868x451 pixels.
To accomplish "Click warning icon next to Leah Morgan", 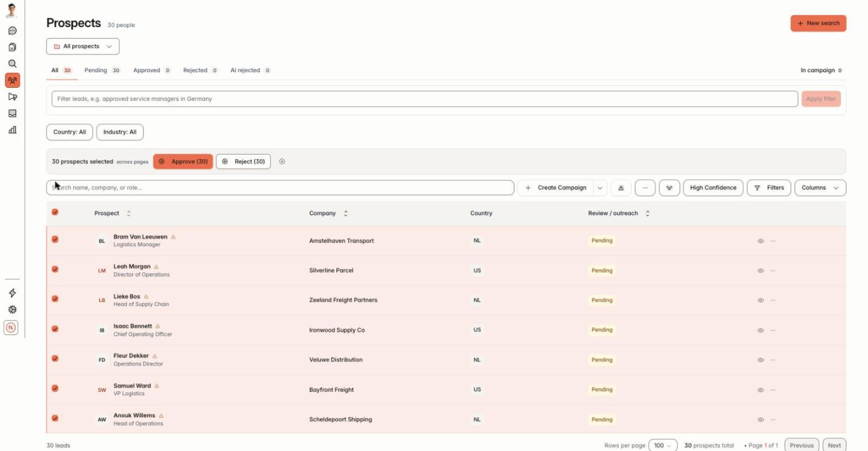I will (x=157, y=267).
